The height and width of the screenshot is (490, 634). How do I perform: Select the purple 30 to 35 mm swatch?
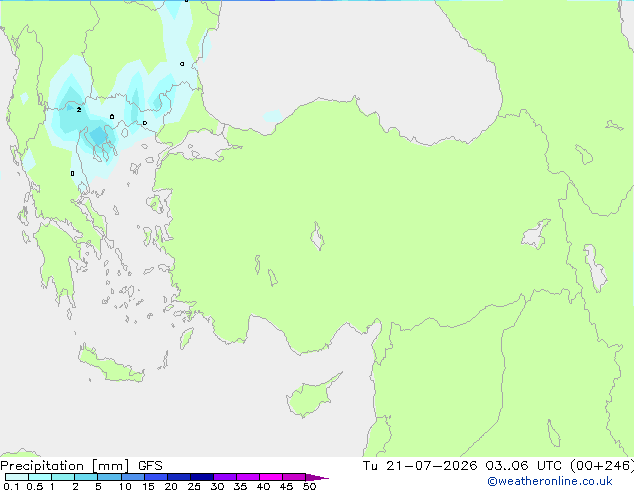225,477
